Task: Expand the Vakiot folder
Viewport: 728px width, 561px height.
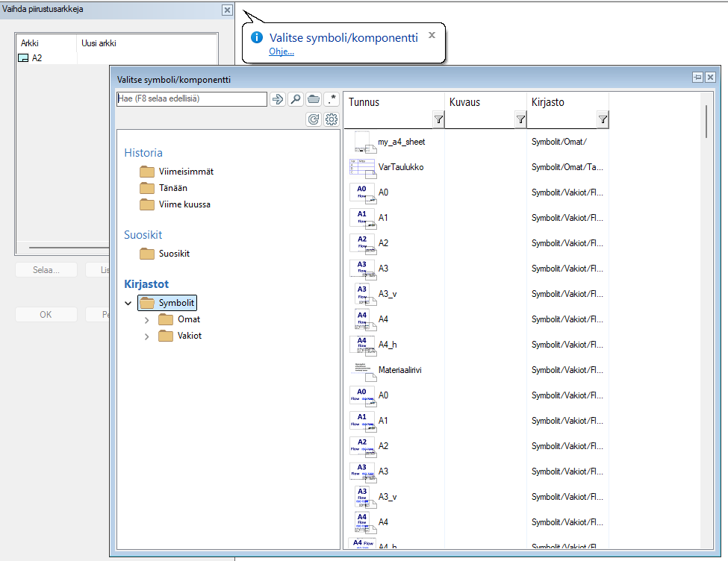Action: point(147,336)
